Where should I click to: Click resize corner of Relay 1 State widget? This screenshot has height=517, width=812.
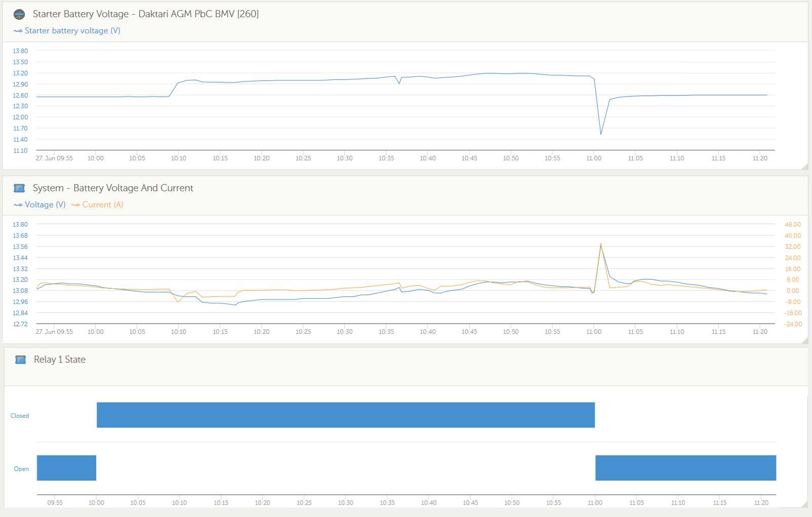coord(805,504)
